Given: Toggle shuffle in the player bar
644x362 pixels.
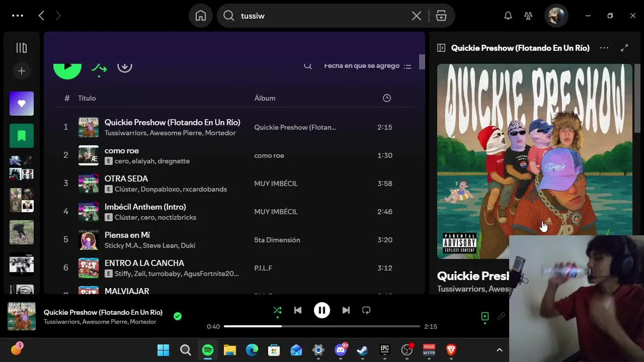Looking at the screenshot, I should coord(277,311).
